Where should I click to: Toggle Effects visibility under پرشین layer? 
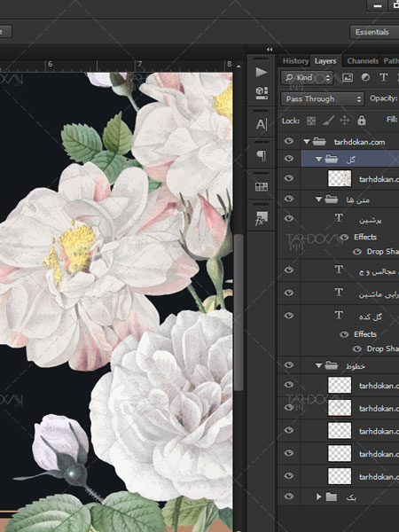[x=344, y=237]
